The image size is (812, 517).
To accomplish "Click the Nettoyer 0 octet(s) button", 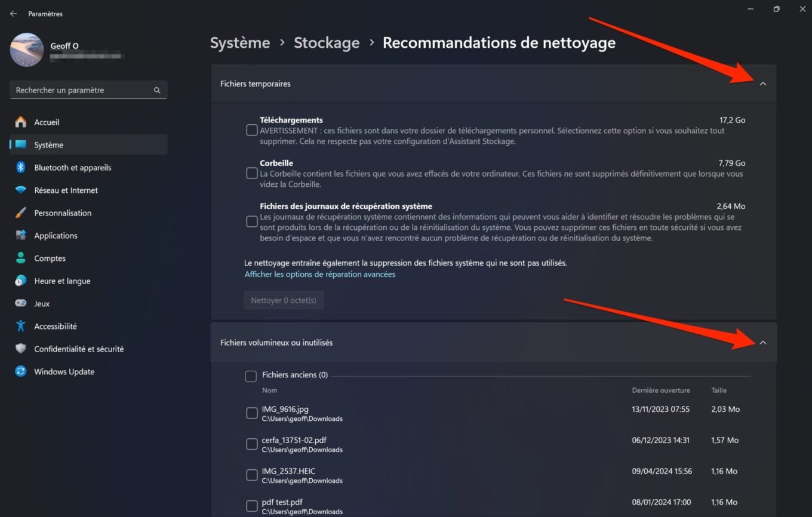I will pos(284,300).
